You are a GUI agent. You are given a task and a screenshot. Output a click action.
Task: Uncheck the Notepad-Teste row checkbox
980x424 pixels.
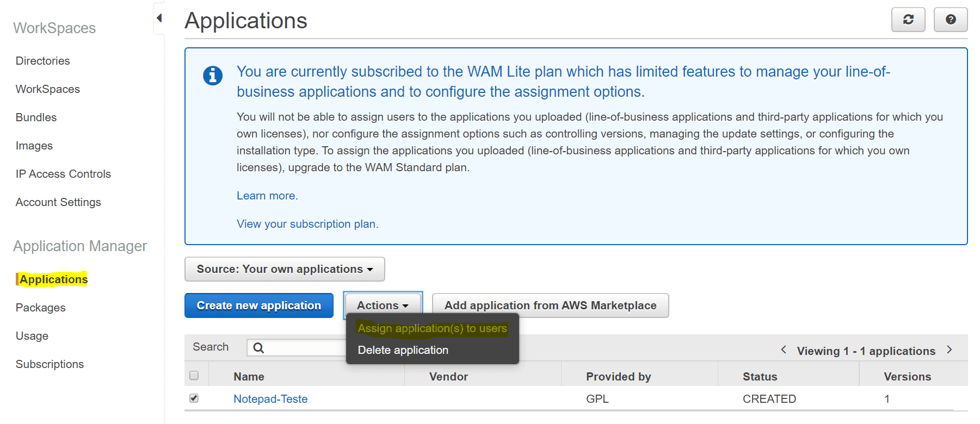(194, 398)
